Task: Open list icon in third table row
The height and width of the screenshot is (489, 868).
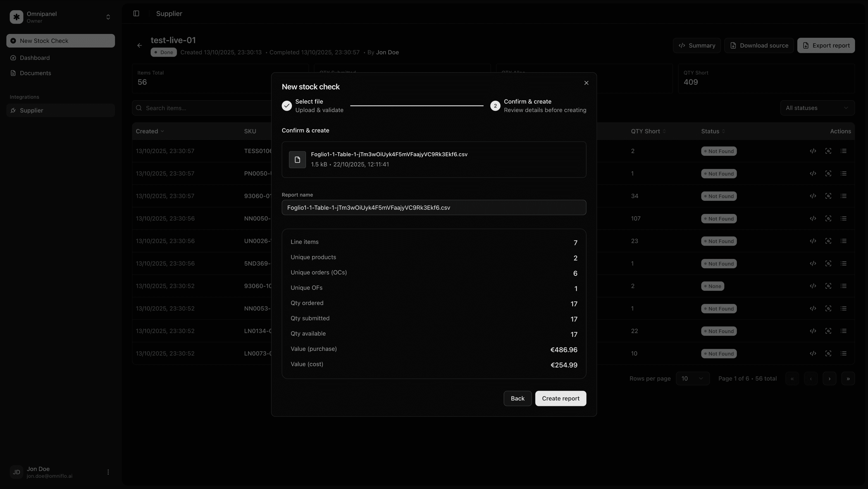Action: tap(843, 196)
